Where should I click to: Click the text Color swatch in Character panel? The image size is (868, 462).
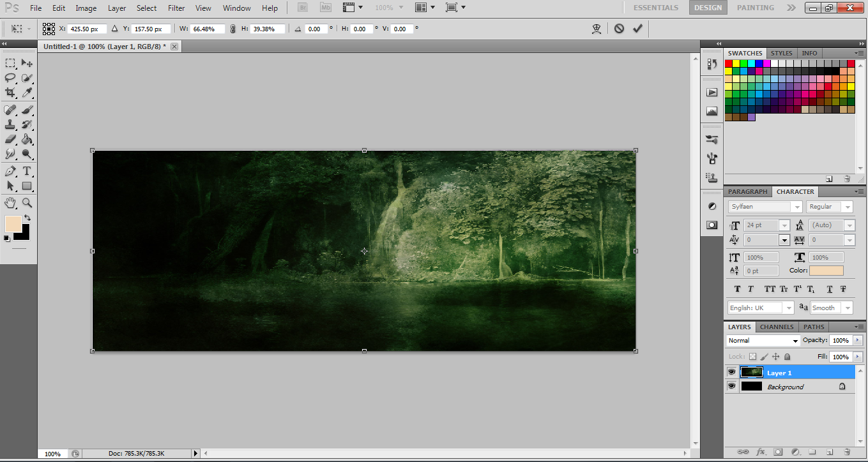[x=826, y=271]
